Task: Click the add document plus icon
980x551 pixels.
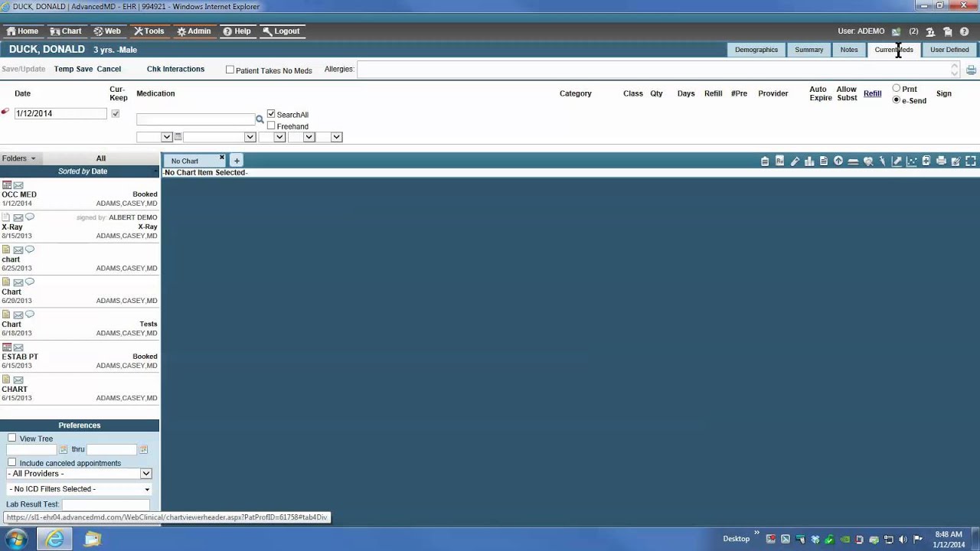Action: (x=926, y=161)
